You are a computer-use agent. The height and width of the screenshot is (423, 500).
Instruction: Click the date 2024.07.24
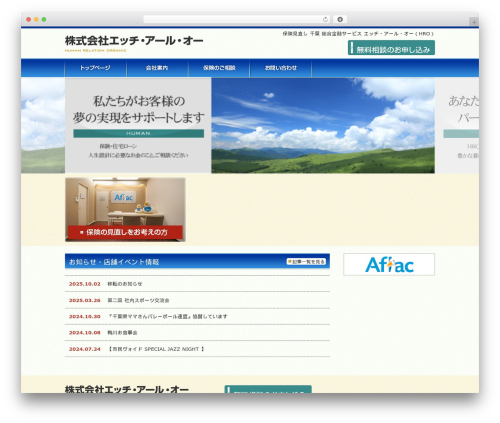tap(85, 349)
